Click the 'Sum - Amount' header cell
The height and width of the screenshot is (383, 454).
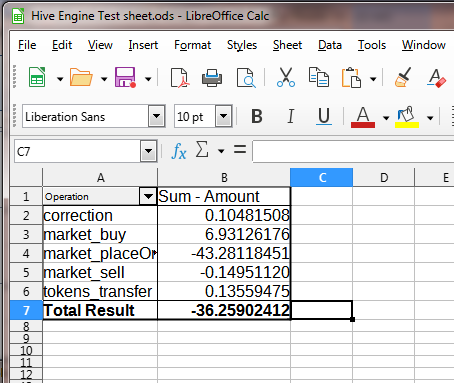point(224,196)
